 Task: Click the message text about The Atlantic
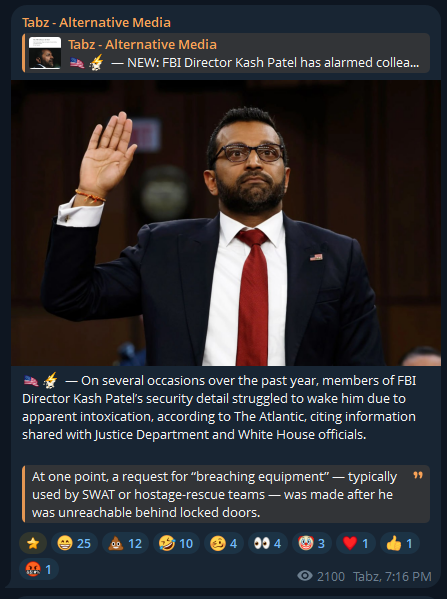[x=219, y=407]
